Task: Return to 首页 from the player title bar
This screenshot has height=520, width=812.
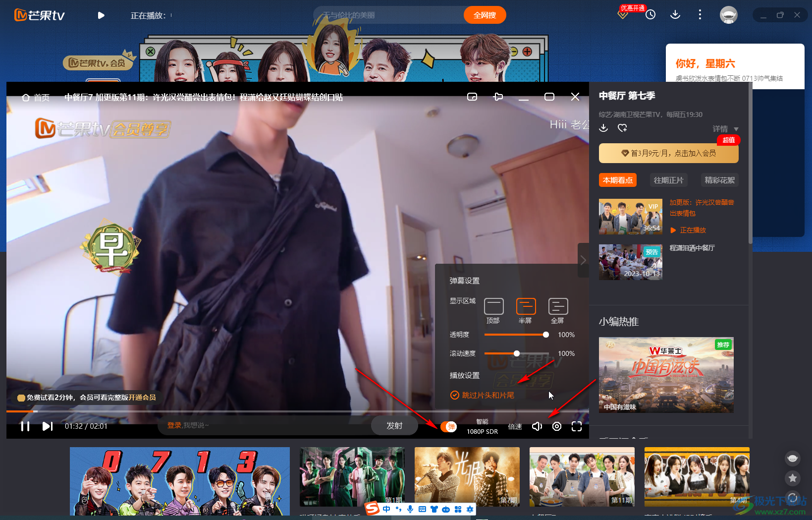Action: (36, 97)
